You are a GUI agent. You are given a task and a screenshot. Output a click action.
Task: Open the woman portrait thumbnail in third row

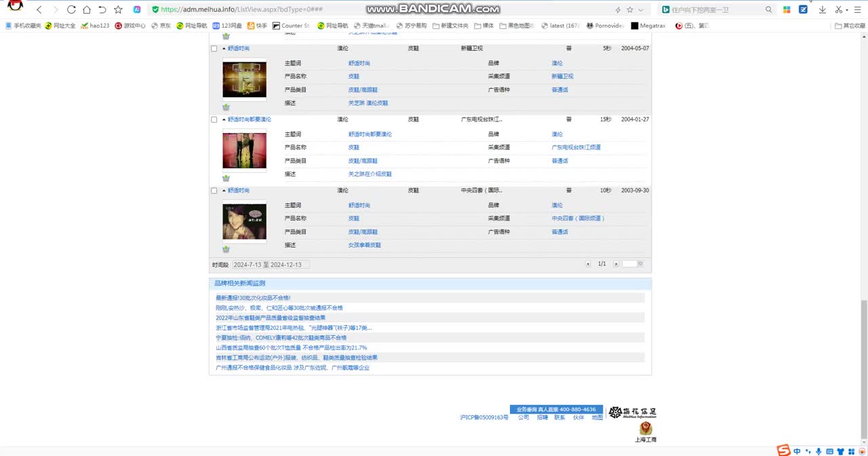click(244, 221)
